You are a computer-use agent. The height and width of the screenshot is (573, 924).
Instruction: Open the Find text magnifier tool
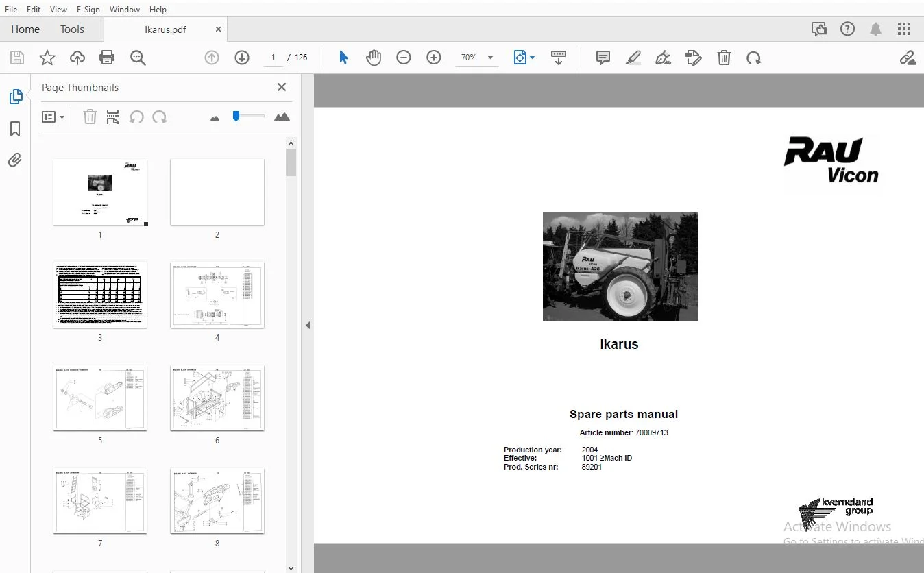(138, 58)
